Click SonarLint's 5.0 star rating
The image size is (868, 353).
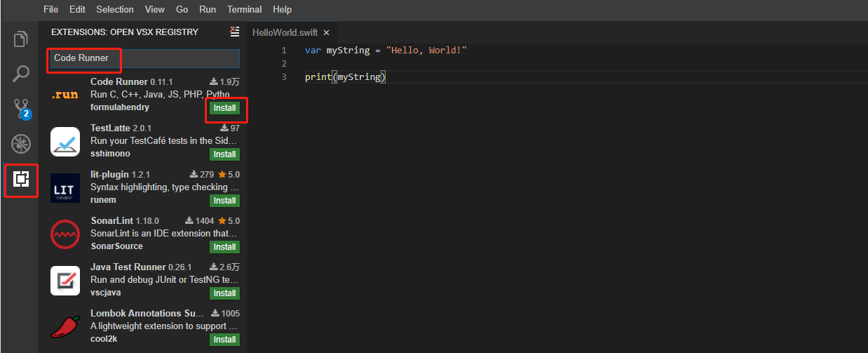pyautogui.click(x=229, y=220)
